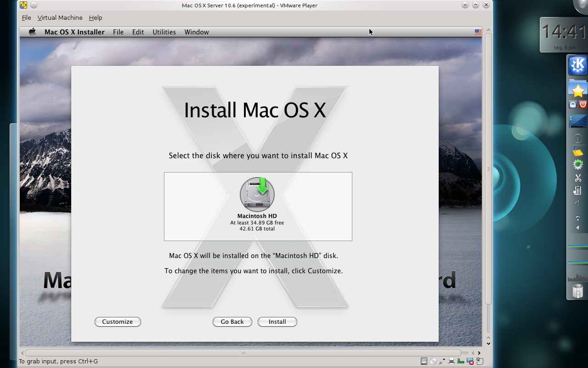Screen dimensions: 588x368
Task: Click the scroll right arrow of VM window
Action: (x=479, y=353)
